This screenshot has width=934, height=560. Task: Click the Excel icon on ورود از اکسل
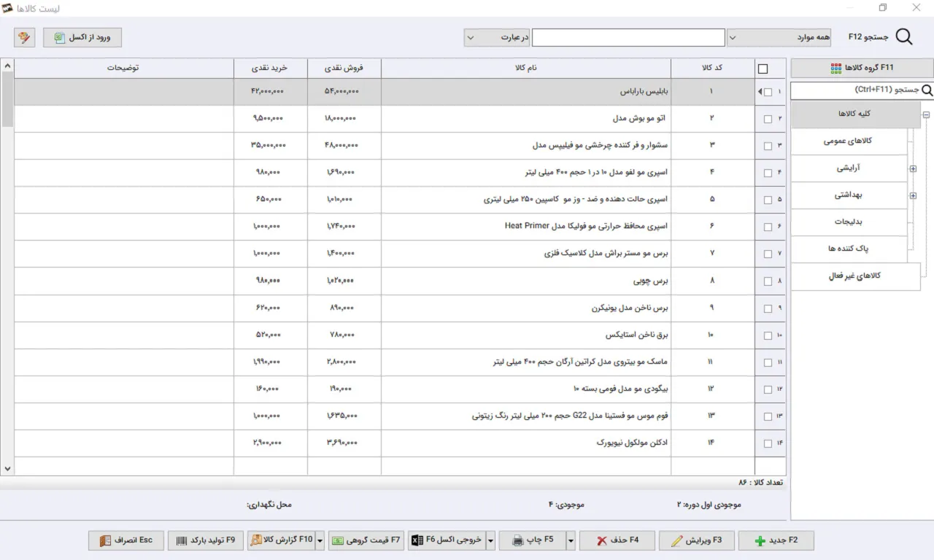(59, 37)
